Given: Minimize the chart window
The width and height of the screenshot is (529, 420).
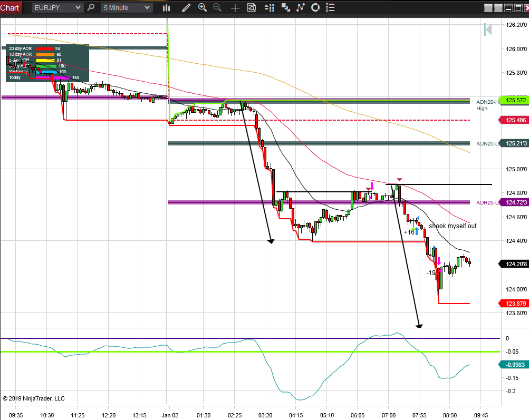Looking at the screenshot, I should click(508, 8).
